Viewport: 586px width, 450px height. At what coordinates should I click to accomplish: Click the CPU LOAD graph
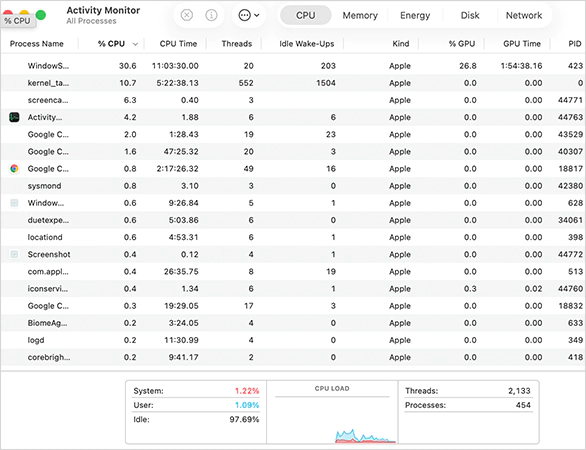(332, 420)
